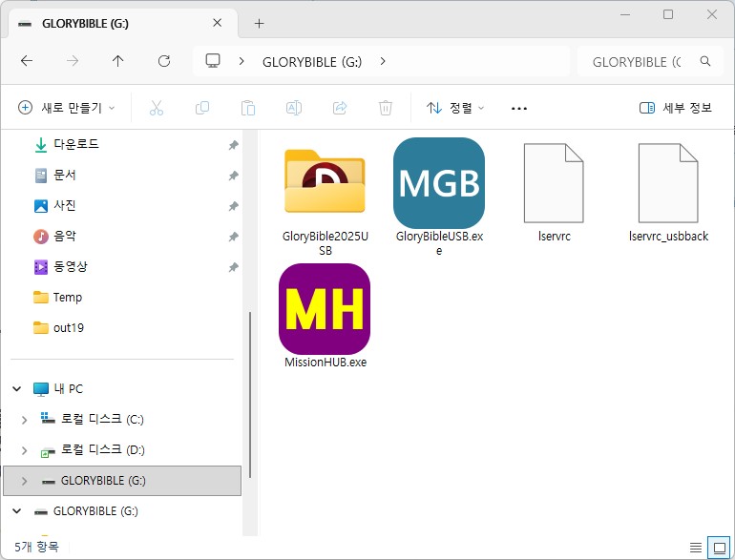Screen dimensions: 735x560
Task: Open the See more (...) toolbar menu
Action: 519,108
